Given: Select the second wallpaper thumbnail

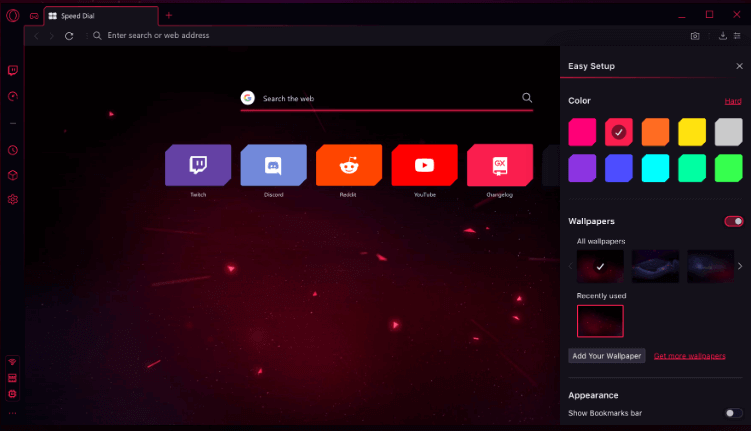Looking at the screenshot, I should (x=655, y=266).
